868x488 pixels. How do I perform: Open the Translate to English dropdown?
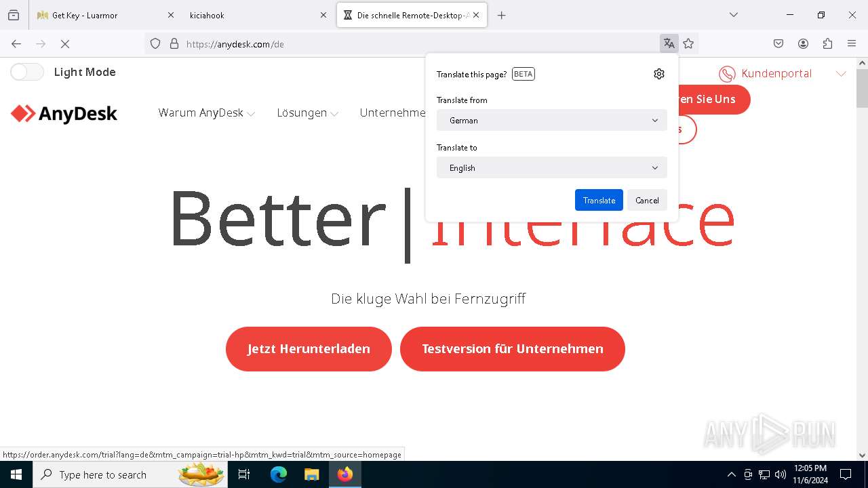point(552,167)
